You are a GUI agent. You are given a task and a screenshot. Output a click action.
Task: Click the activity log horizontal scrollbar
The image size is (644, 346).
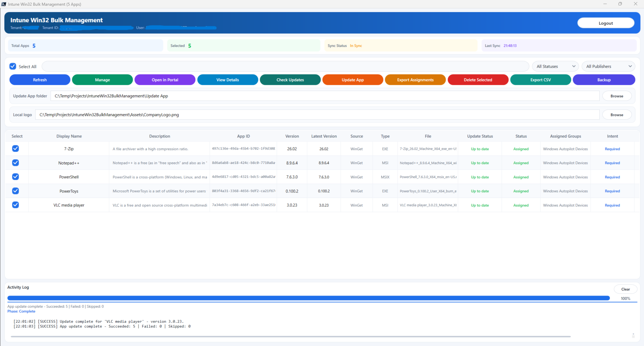click(x=290, y=336)
